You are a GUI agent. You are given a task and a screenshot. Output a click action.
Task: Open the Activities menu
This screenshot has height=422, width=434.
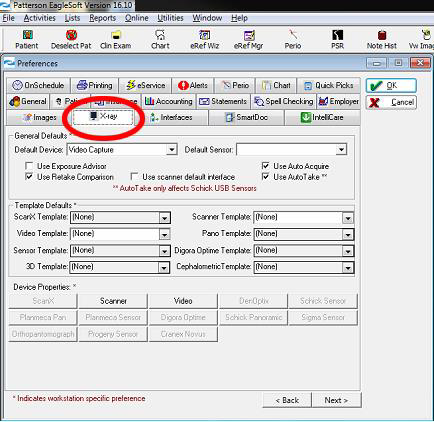(x=39, y=18)
